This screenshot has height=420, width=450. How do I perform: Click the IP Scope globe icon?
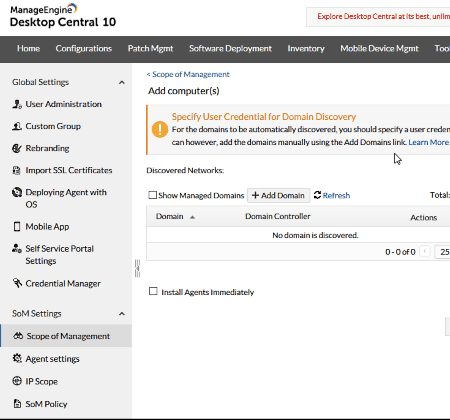[x=17, y=381]
